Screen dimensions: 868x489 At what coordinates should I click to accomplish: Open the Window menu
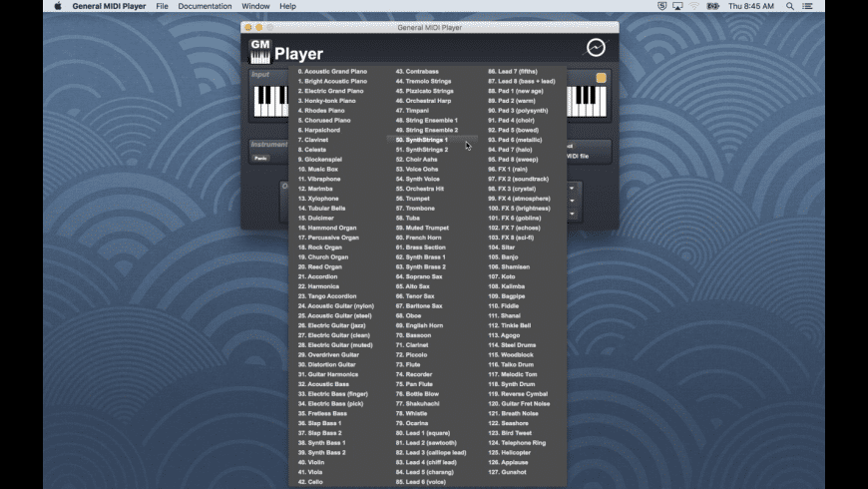tap(255, 6)
